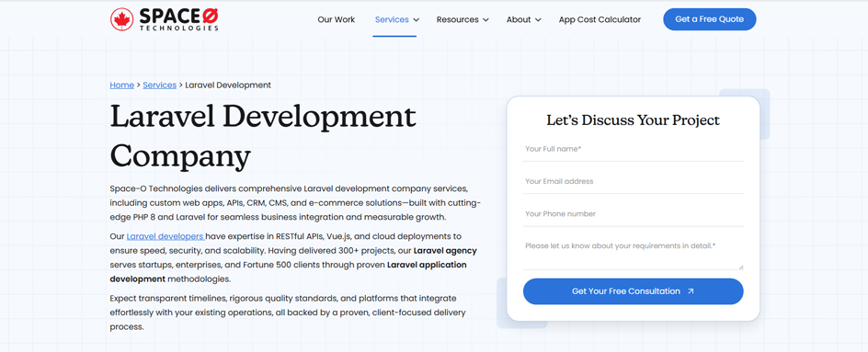
Task: Focus the Your Full name field
Action: click(634, 150)
